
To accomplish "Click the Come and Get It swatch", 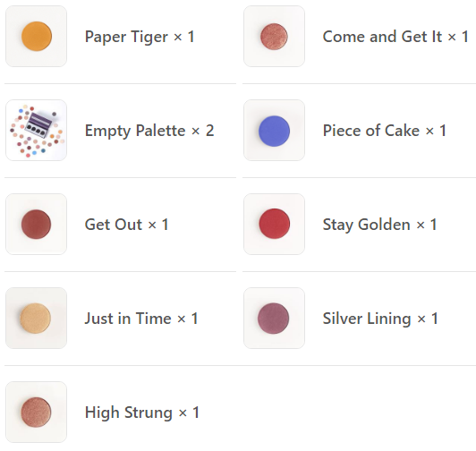I will point(274,36).
